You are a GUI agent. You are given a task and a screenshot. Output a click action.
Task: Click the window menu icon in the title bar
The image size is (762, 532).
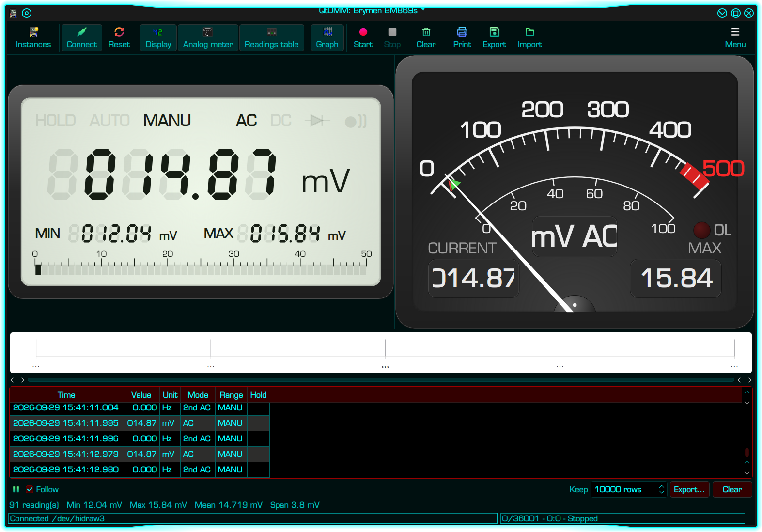14,13
